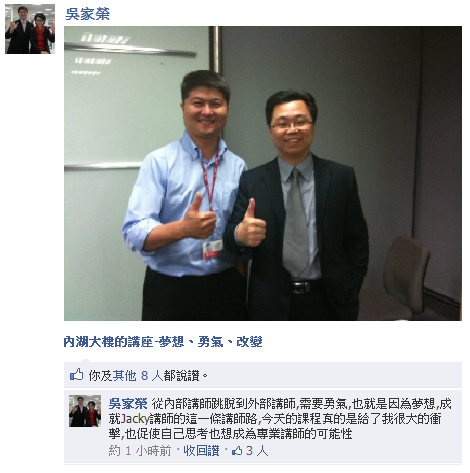Click the ID badge on the red lanyard
470x473 pixels.
[212, 249]
